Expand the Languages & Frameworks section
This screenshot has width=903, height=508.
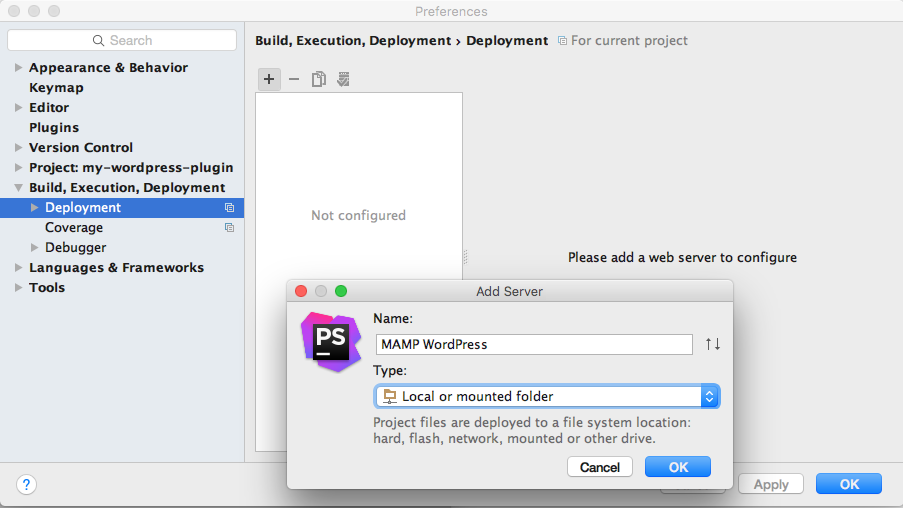18,268
